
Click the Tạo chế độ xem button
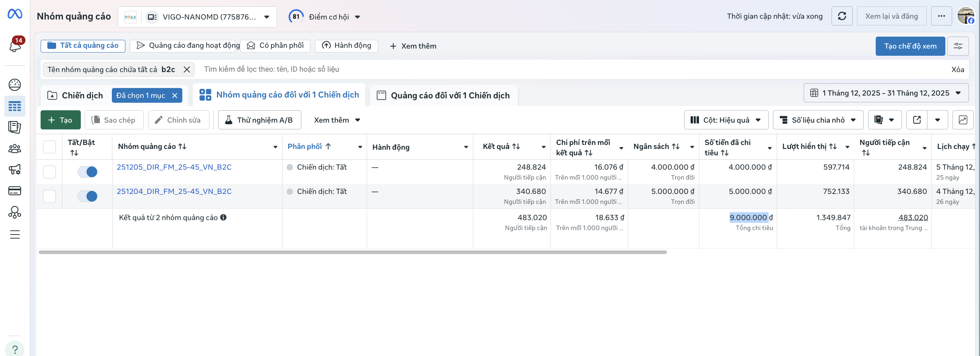tap(910, 46)
